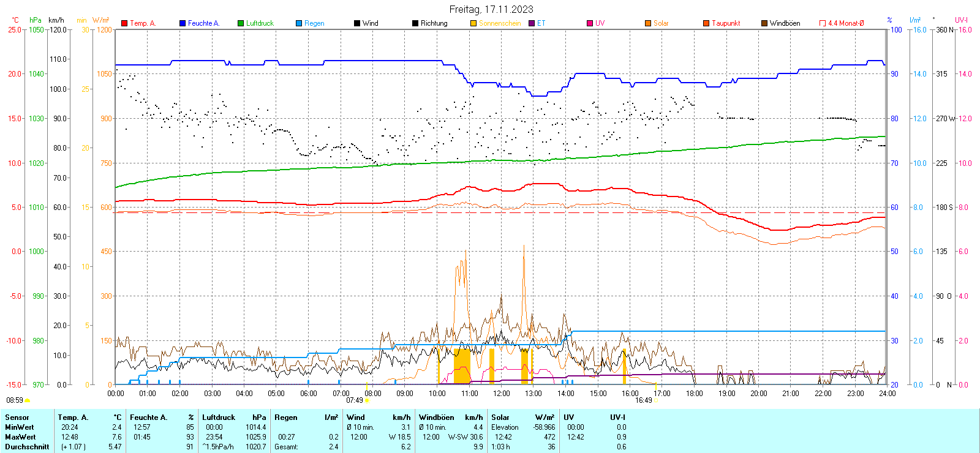Click the Taupunkt legend label
The height and width of the screenshot is (453, 980).
pyautogui.click(x=726, y=23)
